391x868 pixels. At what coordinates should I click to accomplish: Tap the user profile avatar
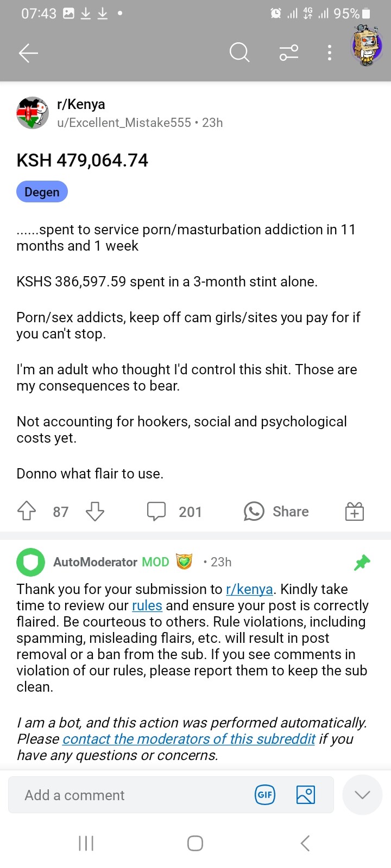(x=367, y=46)
